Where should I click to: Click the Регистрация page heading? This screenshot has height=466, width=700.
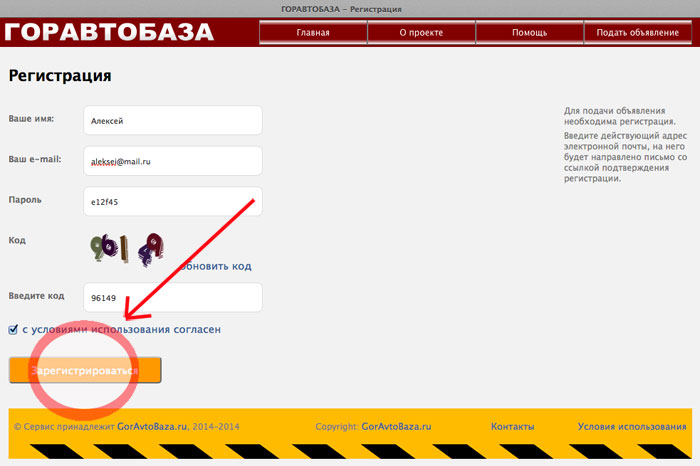(x=60, y=76)
